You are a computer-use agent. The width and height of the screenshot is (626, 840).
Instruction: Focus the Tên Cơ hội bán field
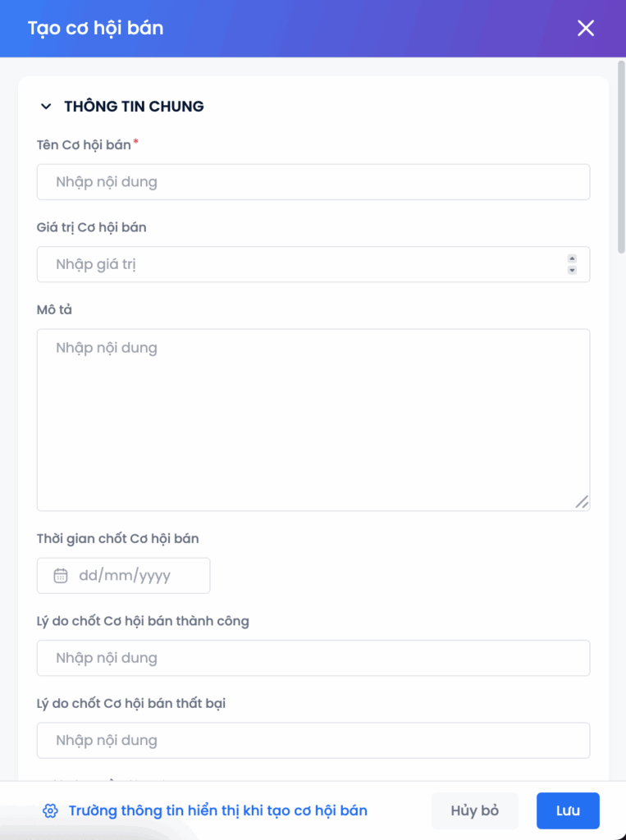(x=313, y=182)
